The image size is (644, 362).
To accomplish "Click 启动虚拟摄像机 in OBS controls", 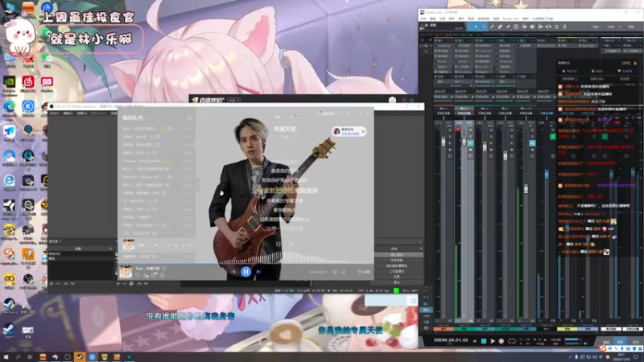I will (396, 266).
